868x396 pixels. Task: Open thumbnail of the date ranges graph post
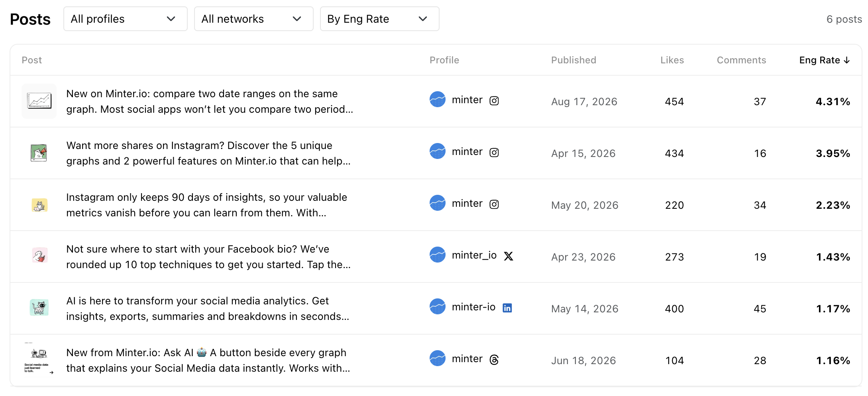39,101
